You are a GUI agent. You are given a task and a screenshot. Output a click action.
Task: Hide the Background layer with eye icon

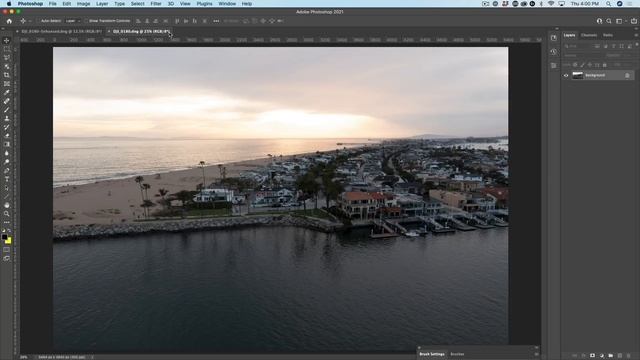[566, 75]
